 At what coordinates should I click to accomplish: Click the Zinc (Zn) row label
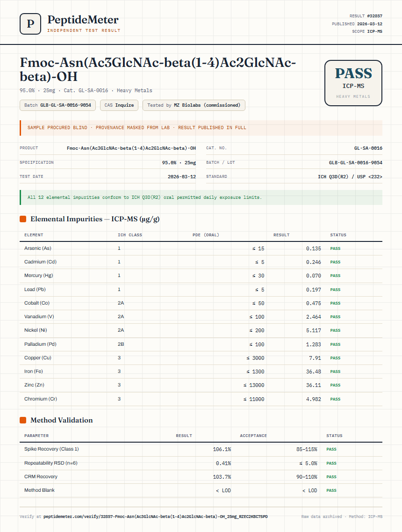coord(34,385)
